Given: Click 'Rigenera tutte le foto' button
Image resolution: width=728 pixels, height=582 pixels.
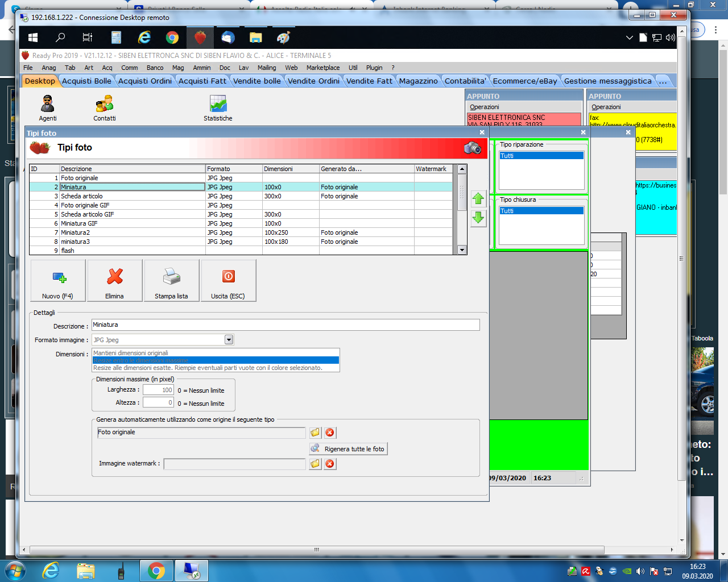Looking at the screenshot, I should coord(349,449).
